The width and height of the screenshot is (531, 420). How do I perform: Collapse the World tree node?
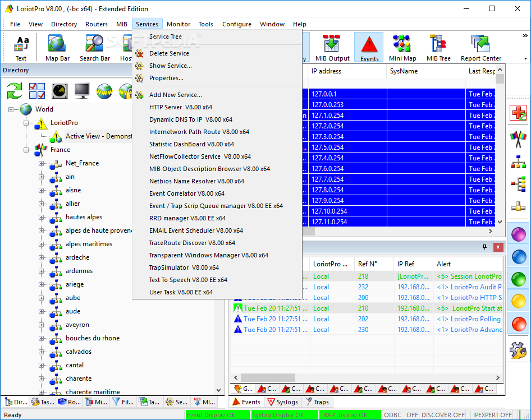click(x=11, y=109)
